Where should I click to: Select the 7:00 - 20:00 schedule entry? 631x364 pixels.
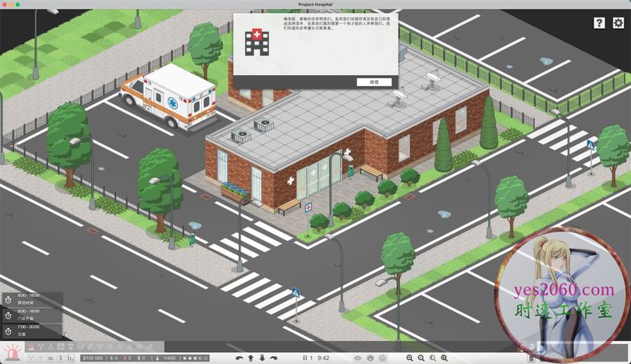(30, 330)
